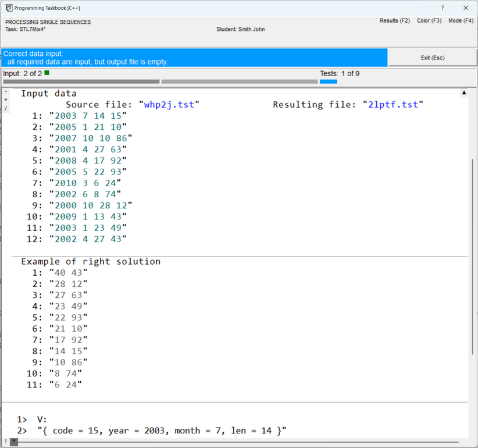
Task: Click the vertical scrollbar thumb
Action: [x=471, y=256]
